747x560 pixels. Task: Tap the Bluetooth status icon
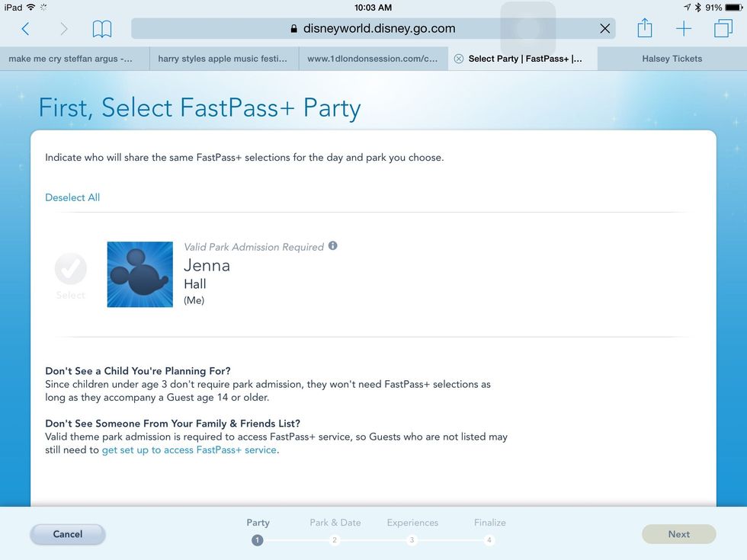697,7
